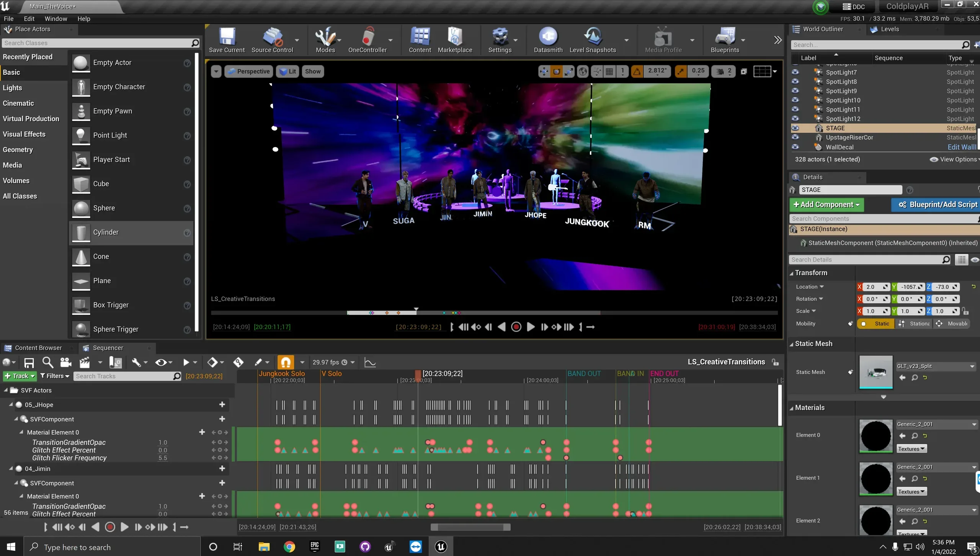Click the viewport Perspective button

[249, 71]
